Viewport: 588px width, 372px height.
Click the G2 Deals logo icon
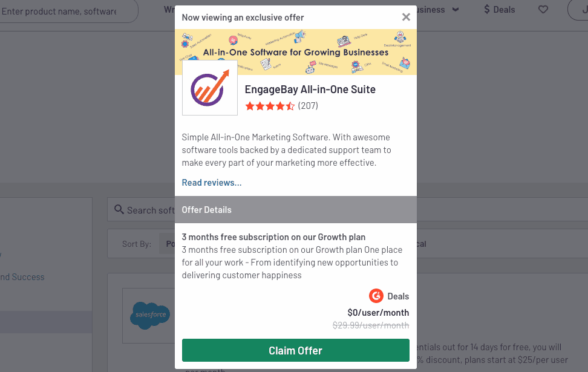point(376,296)
